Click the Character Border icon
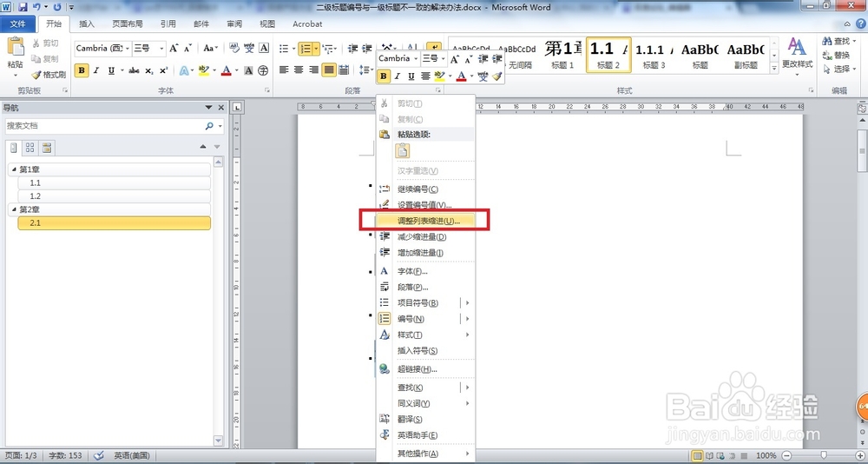 tap(264, 49)
